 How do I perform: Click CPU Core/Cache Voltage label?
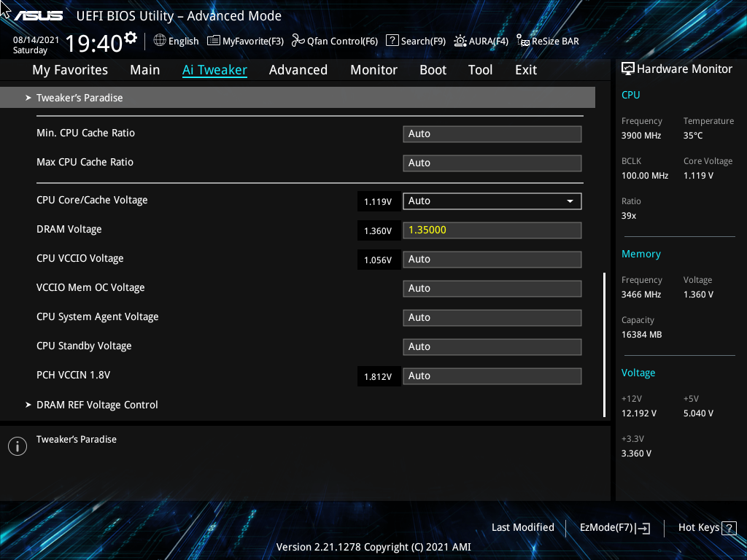pyautogui.click(x=92, y=201)
